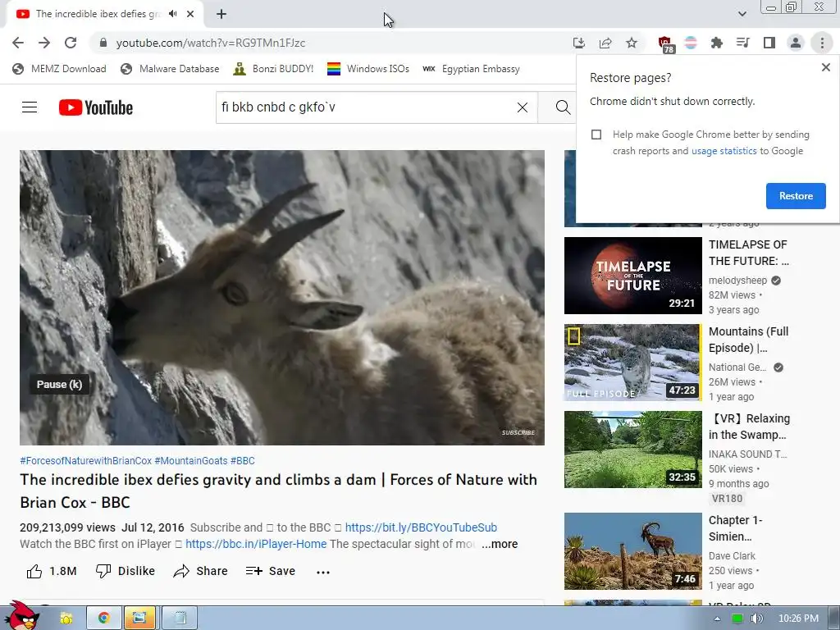The width and height of the screenshot is (840, 630).
Task: Open the MEMZ Download bookmark
Action: (59, 69)
